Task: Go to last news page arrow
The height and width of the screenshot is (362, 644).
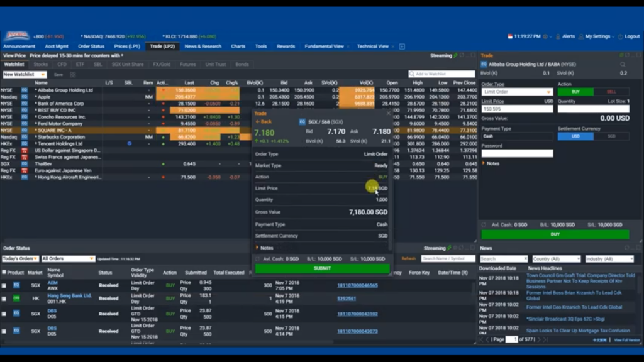Action: click(546, 339)
